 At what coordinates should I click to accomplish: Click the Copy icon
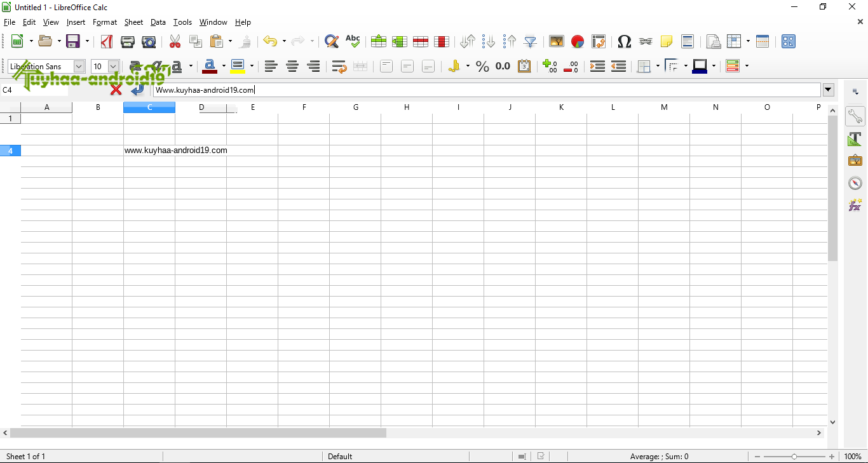[196, 41]
